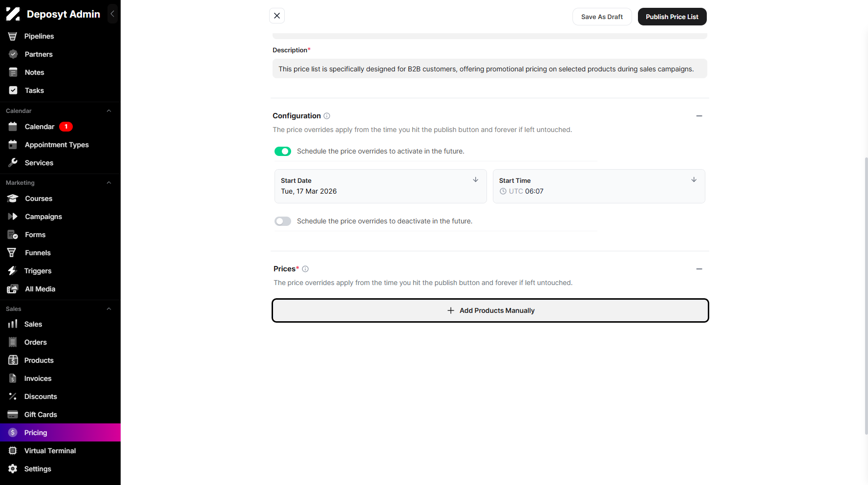Click the Deposyt logo icon
The width and height of the screenshot is (868, 485).
pos(13,14)
